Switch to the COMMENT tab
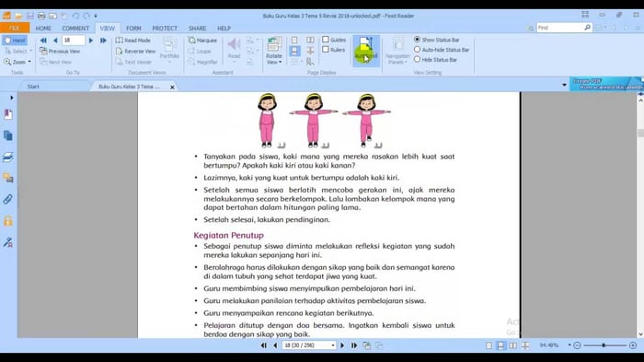Viewport: 644px width, 362px height. tap(75, 28)
